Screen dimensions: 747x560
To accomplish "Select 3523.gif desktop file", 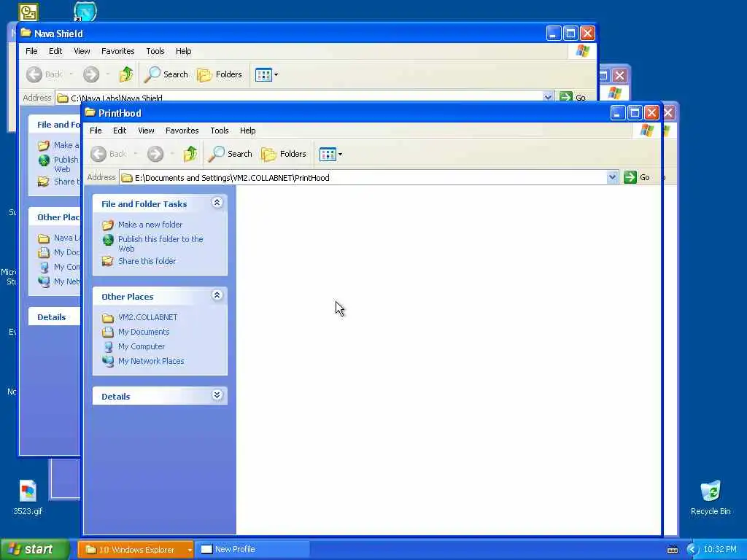I will 28,497.
